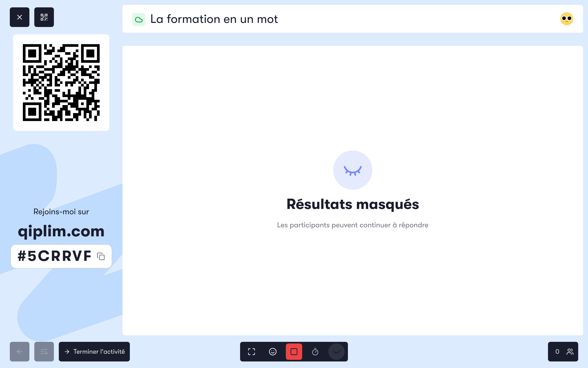Viewport: 588px width, 368px height.
Task: Click the green cloud activity icon
Action: pos(139,19)
